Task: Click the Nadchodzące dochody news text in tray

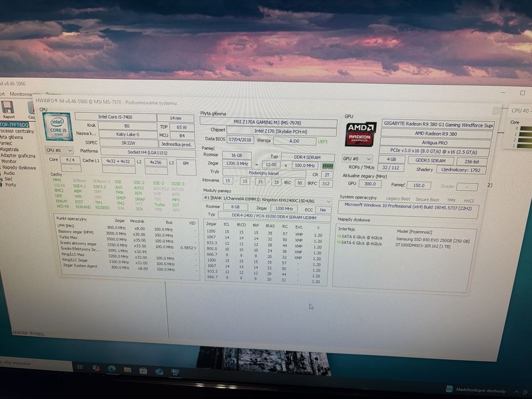Action: 481,390
